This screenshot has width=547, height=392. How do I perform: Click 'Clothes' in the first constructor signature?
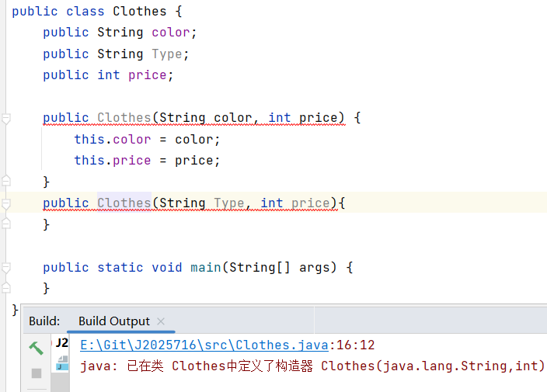click(x=124, y=118)
